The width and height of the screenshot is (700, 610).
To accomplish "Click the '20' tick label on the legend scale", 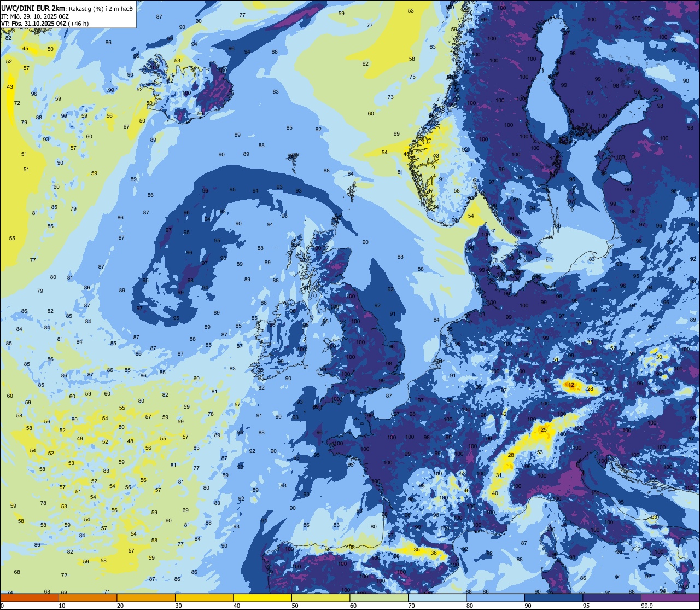I will (x=120, y=605).
